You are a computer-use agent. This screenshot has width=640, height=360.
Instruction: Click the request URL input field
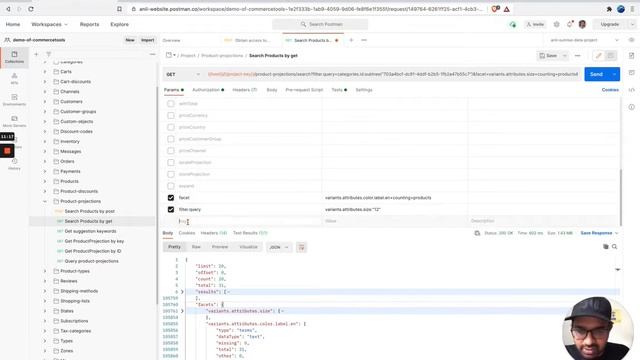(393, 74)
